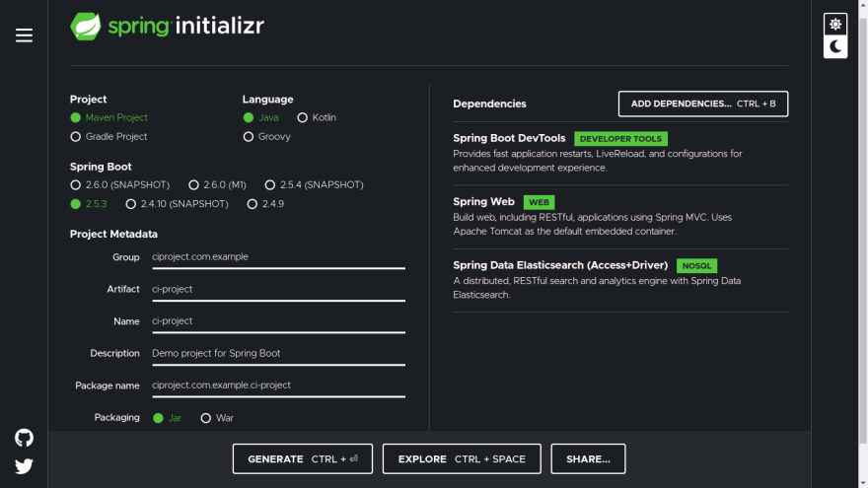Focus the Artifact input field

click(x=278, y=290)
